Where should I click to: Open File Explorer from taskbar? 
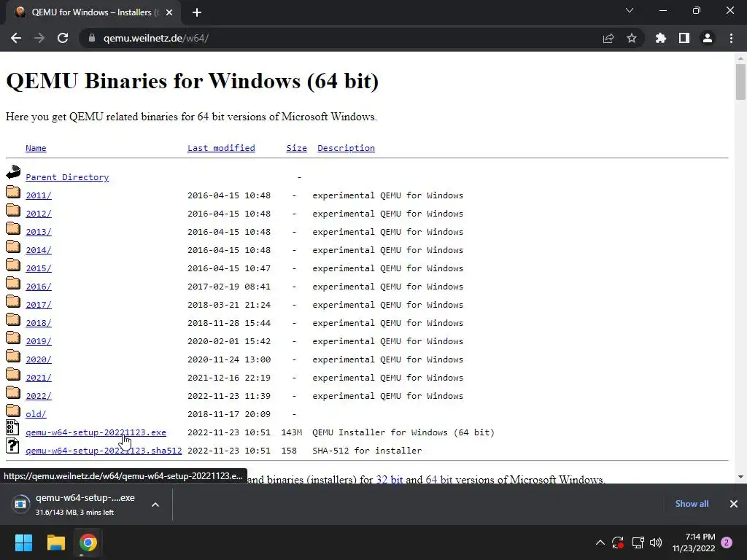[x=55, y=542]
